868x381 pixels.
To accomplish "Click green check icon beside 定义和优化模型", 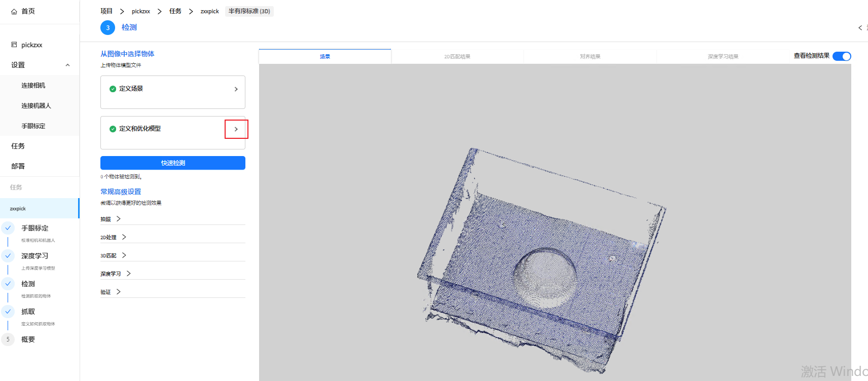I will point(113,129).
